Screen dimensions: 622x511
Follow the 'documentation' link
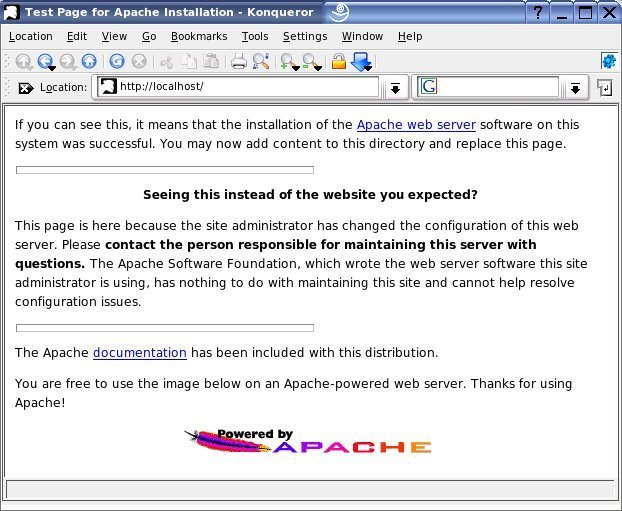(x=140, y=352)
